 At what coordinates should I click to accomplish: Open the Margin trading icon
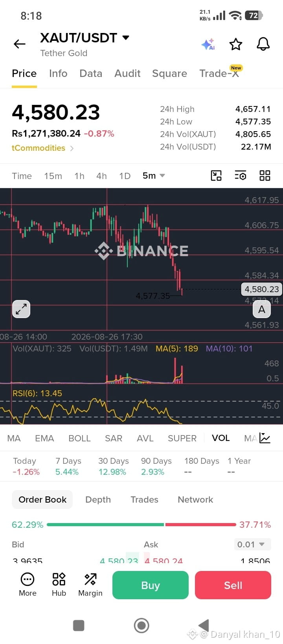coord(90,585)
